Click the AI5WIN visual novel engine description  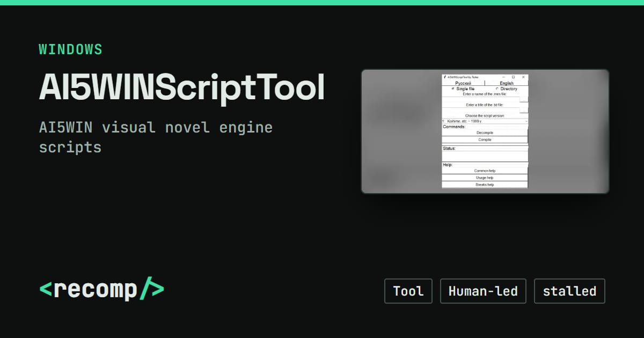coord(156,137)
